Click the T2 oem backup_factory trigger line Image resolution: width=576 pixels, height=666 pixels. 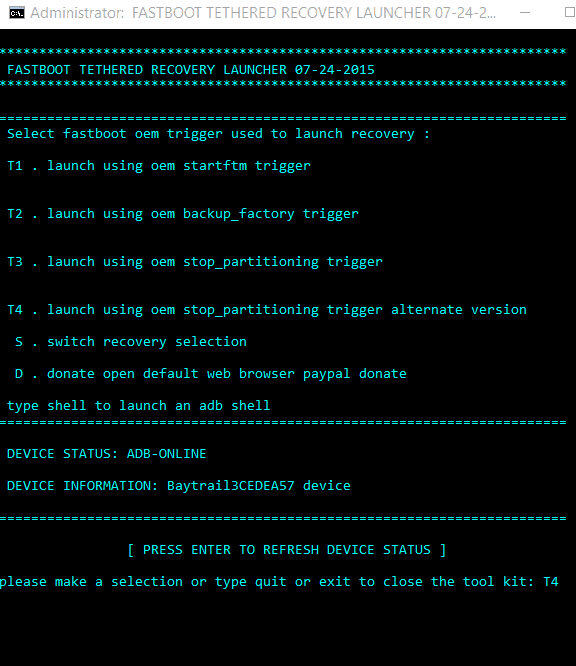pos(183,214)
